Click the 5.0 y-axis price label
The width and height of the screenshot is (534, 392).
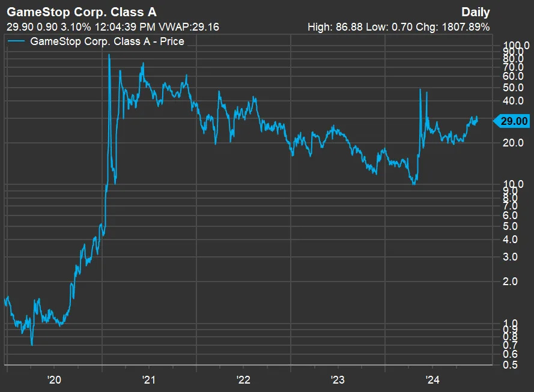click(510, 226)
